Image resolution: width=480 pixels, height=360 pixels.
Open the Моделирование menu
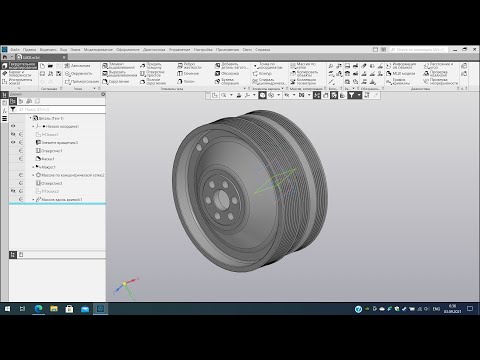tap(98, 49)
